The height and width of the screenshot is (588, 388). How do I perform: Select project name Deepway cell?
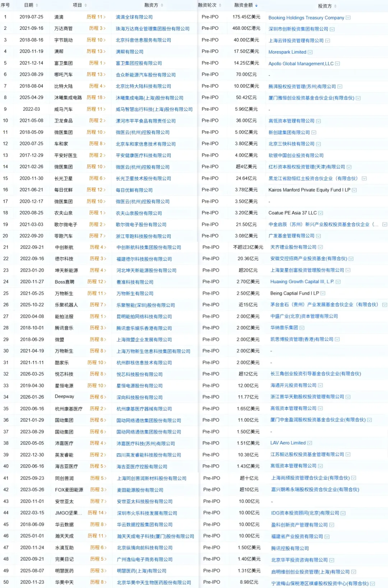coord(64,396)
